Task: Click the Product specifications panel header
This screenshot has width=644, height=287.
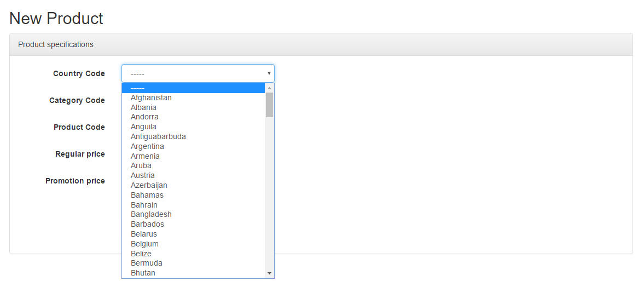Action: (x=321, y=44)
